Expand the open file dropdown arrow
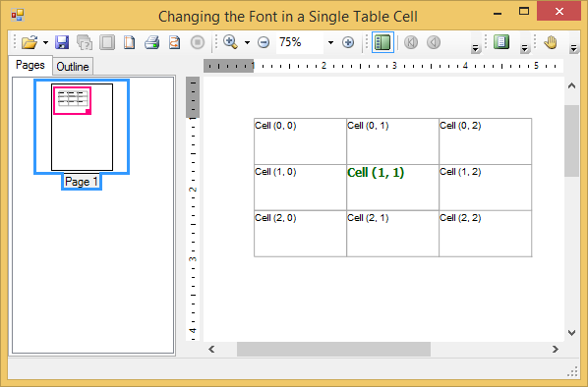The height and width of the screenshot is (387, 588). 45,42
